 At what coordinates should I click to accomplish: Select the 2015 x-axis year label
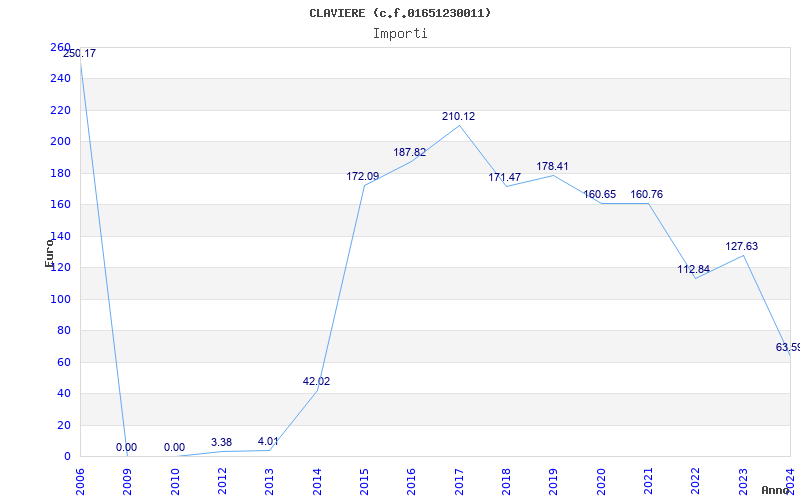(x=364, y=481)
